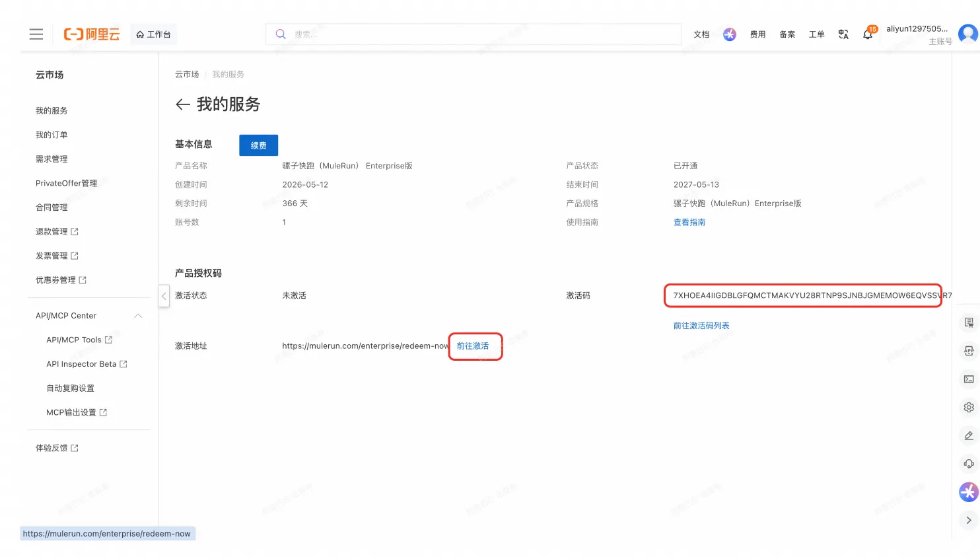Focus the top search field
The image size is (980, 557).
click(x=473, y=34)
